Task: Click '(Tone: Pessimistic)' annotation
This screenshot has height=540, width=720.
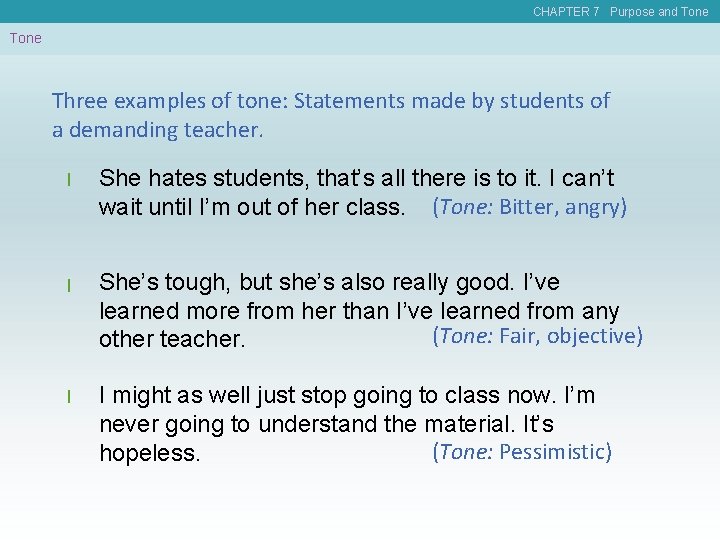Action: coord(521,452)
